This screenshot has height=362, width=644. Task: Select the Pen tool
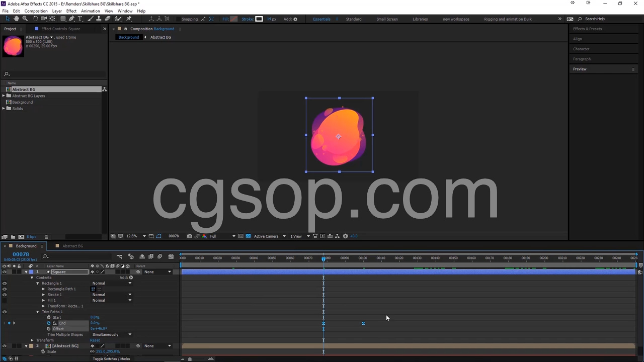point(71,19)
